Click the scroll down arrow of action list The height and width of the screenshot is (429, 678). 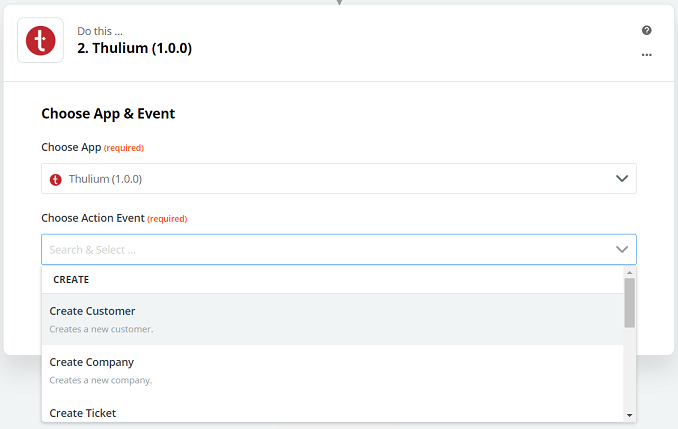click(x=630, y=415)
